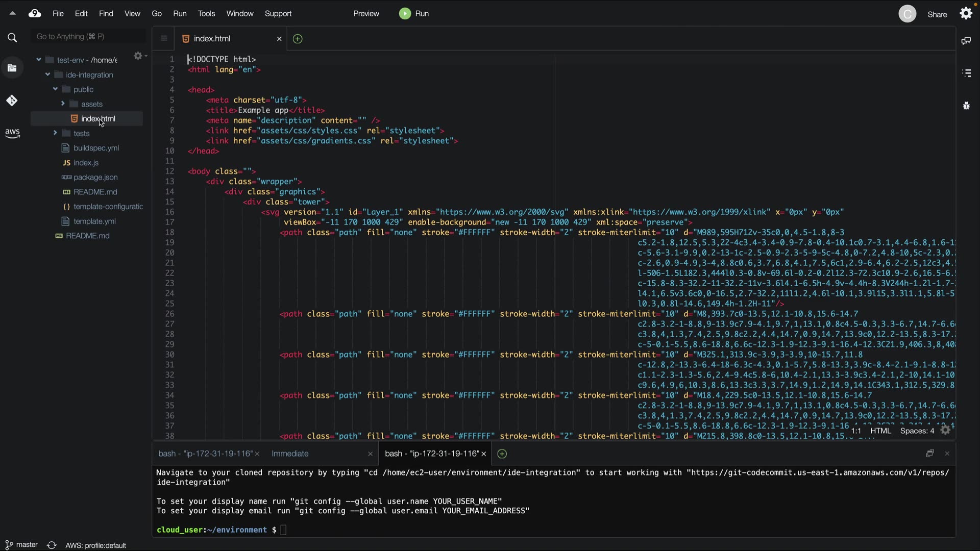Open the Tools menu
This screenshot has width=980, height=551.
tap(206, 14)
